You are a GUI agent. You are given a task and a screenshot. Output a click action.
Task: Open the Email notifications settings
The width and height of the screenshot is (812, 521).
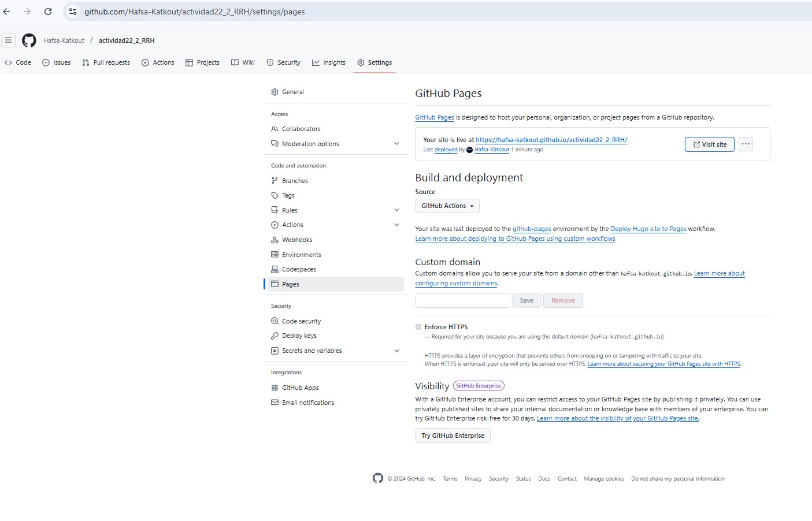(308, 403)
